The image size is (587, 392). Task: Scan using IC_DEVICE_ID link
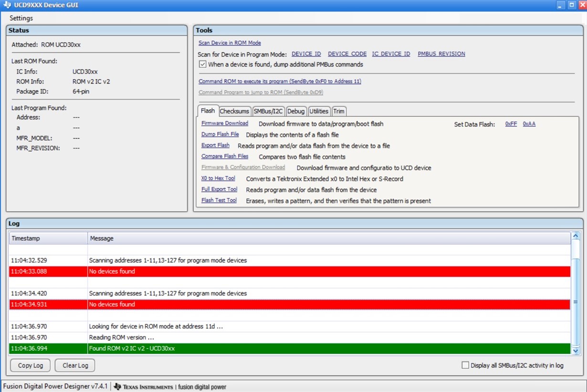(391, 54)
